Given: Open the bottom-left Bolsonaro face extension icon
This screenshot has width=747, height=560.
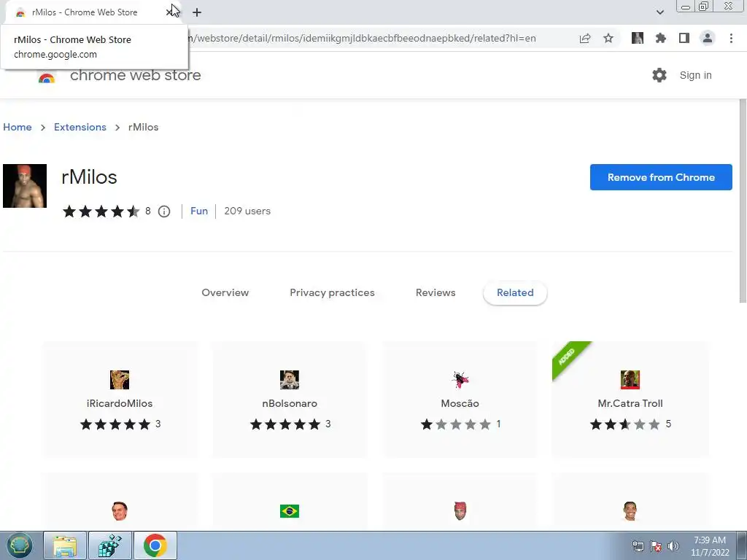Looking at the screenshot, I should click(120, 511).
